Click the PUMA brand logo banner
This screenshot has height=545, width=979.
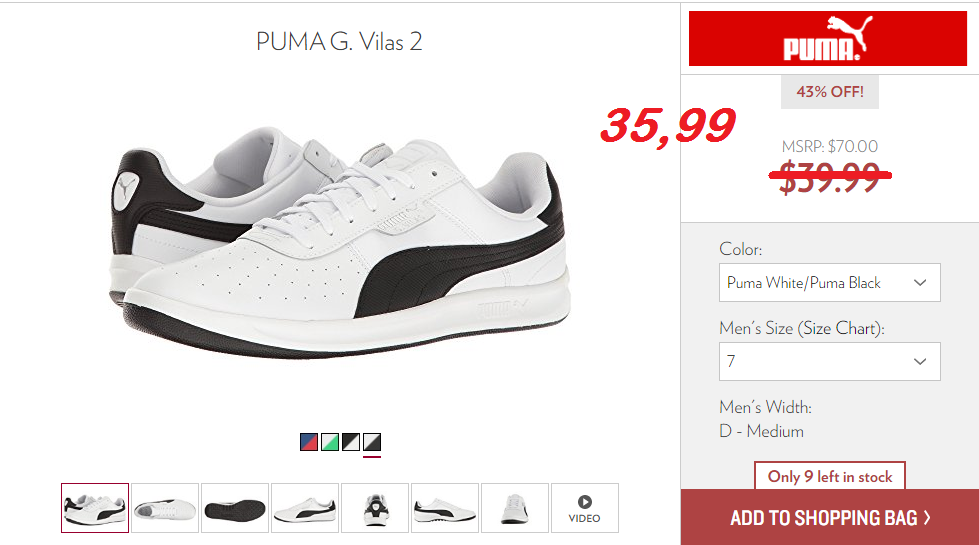coord(827,38)
